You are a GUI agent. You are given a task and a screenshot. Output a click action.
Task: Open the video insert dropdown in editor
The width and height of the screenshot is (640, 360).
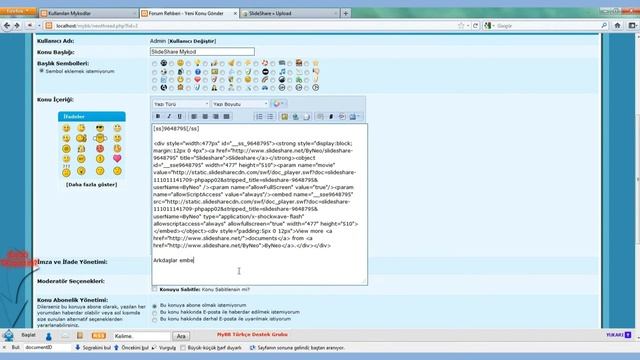(x=355, y=116)
